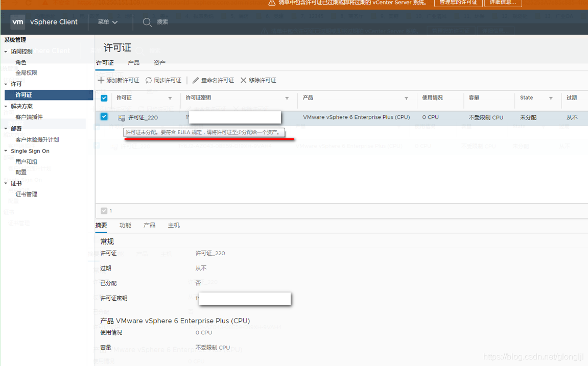Click the vSphere Client title text
This screenshot has height=366, width=588.
click(x=54, y=22)
